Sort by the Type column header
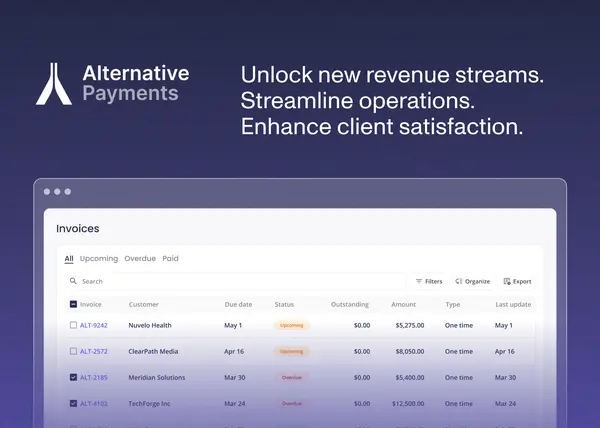The width and height of the screenshot is (600, 428). [453, 304]
